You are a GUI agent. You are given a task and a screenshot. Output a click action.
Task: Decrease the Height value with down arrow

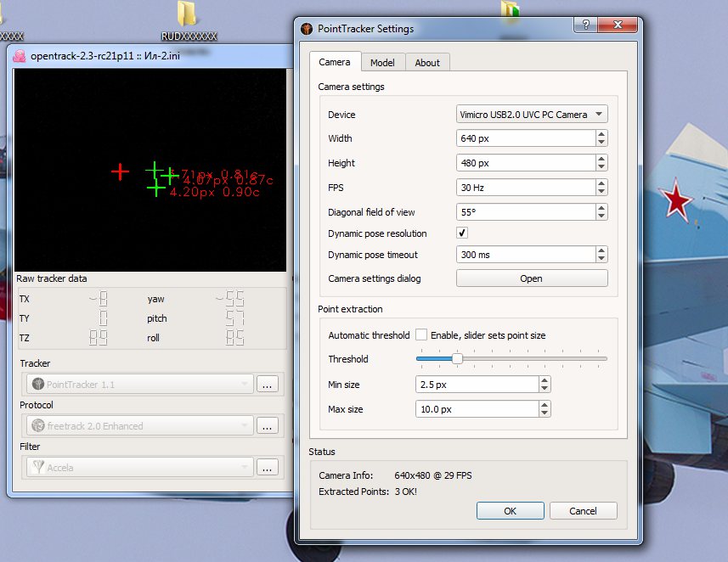pyautogui.click(x=601, y=167)
